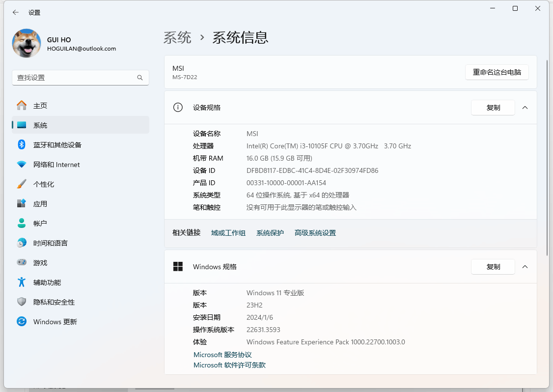Click the shield icon for 隐私和安全性
The image size is (553, 392).
point(22,302)
